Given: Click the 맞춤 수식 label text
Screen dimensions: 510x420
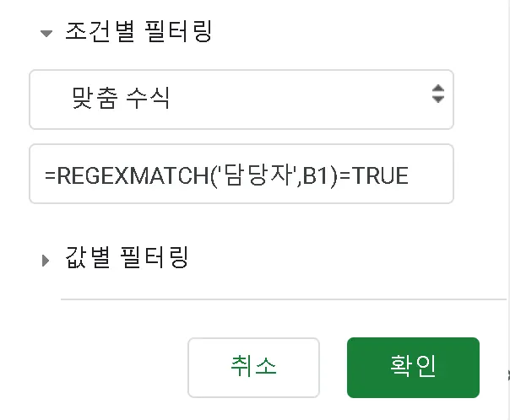Looking at the screenshot, I should [x=121, y=99].
